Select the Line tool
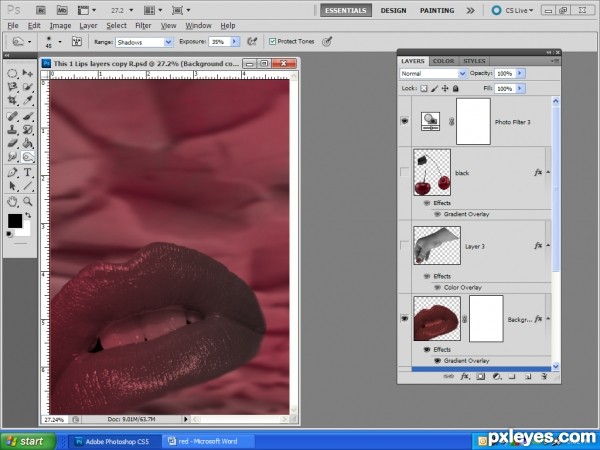Image resolution: width=600 pixels, height=450 pixels. (x=28, y=186)
